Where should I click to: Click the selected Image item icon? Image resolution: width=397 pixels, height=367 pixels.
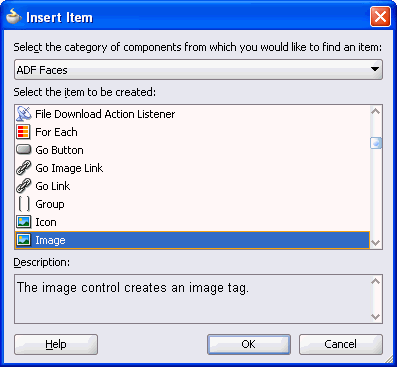pos(24,240)
